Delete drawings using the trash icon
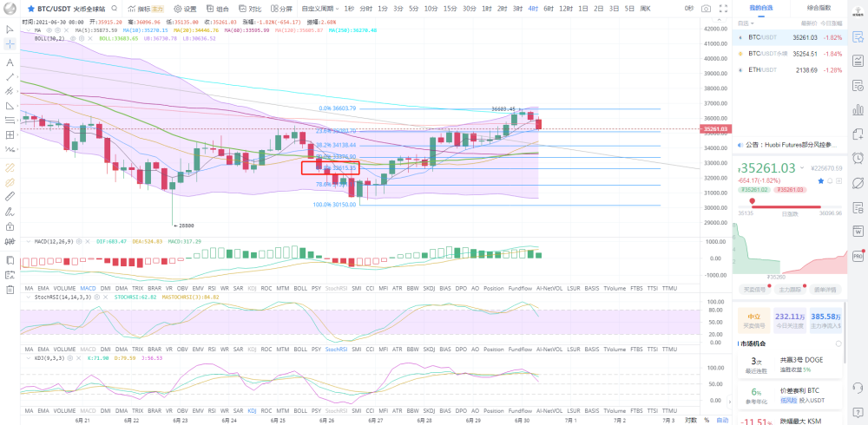This screenshot has height=425, width=868. (x=10, y=290)
